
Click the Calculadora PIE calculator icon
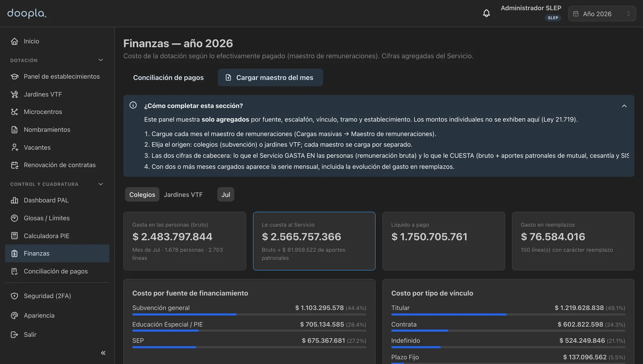[x=14, y=236]
